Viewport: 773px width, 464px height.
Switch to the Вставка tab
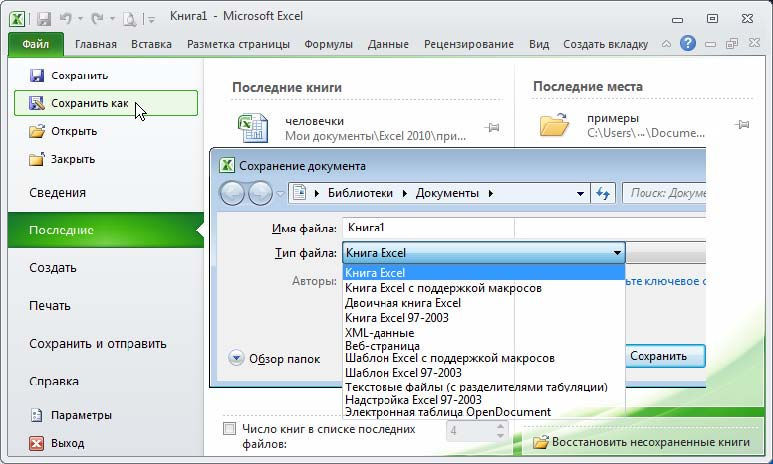(x=151, y=44)
